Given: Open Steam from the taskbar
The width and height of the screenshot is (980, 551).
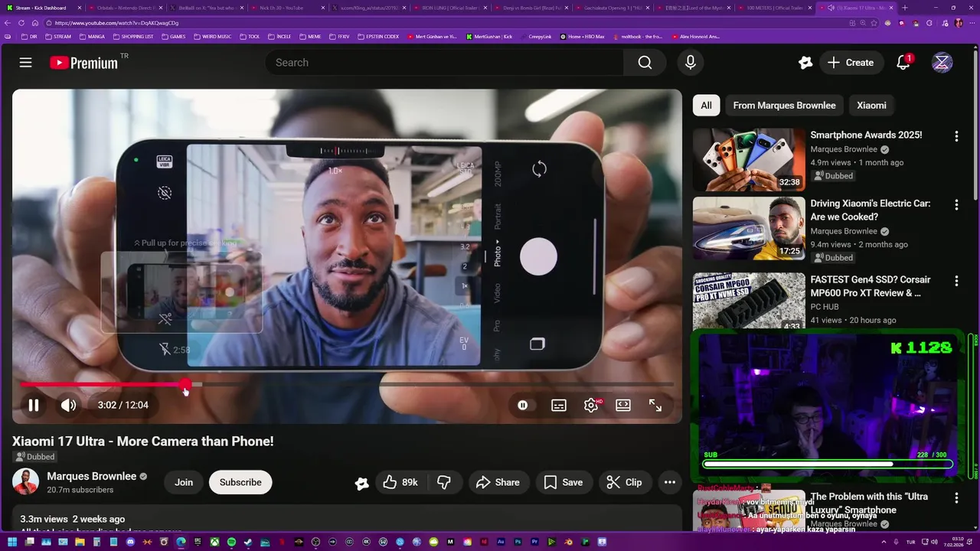Looking at the screenshot, I should coord(248,543).
